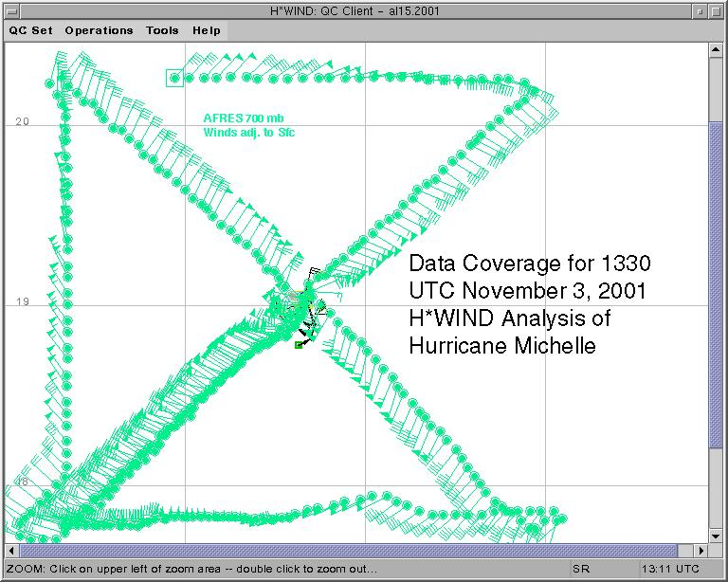Click the horizontal scrollbar left arrow
The image size is (728, 582).
point(12,550)
